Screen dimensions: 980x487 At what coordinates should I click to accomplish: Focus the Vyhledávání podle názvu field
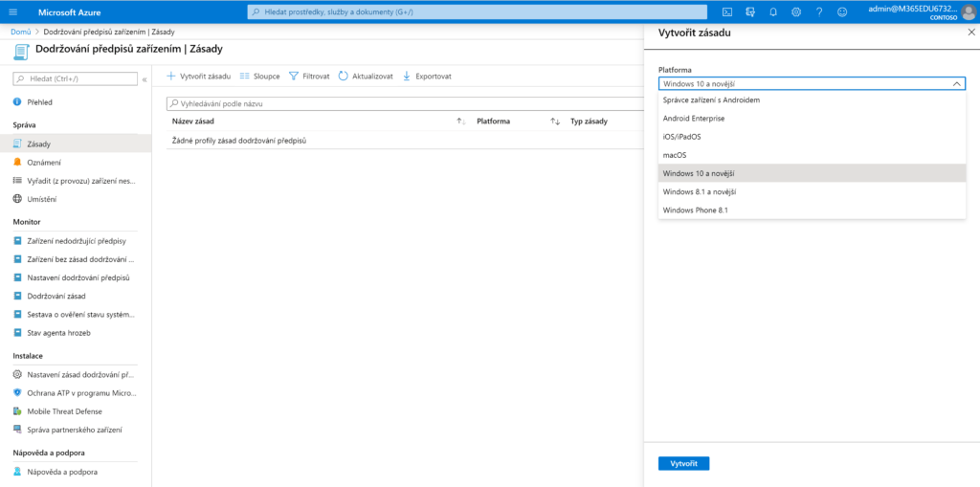point(402,103)
